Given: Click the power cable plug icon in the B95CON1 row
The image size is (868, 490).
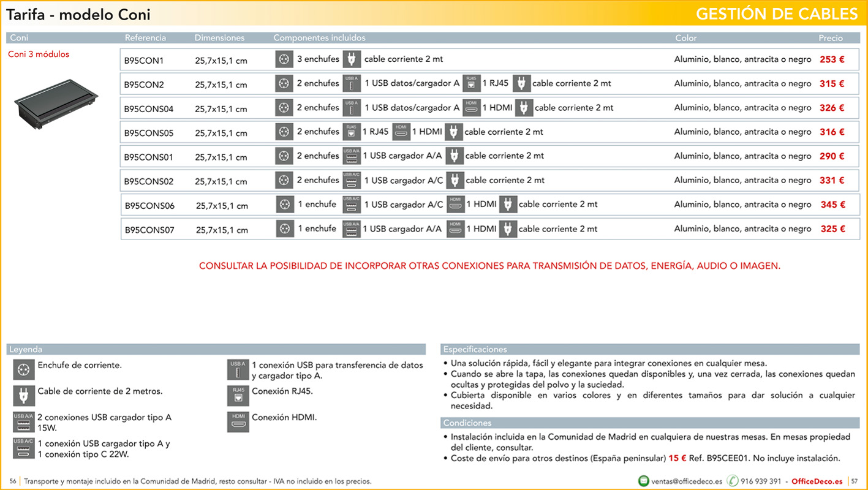Looking at the screenshot, I should point(352,59).
